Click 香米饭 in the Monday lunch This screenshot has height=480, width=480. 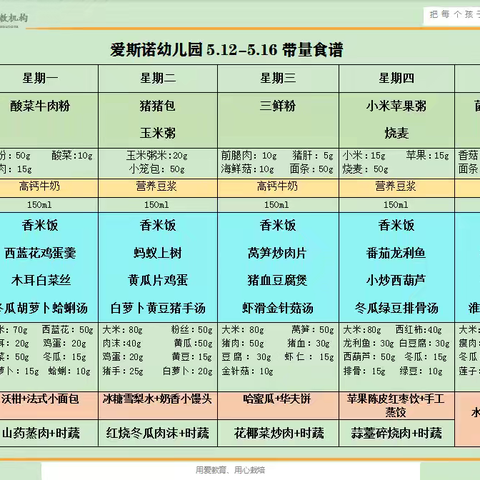tap(40, 226)
